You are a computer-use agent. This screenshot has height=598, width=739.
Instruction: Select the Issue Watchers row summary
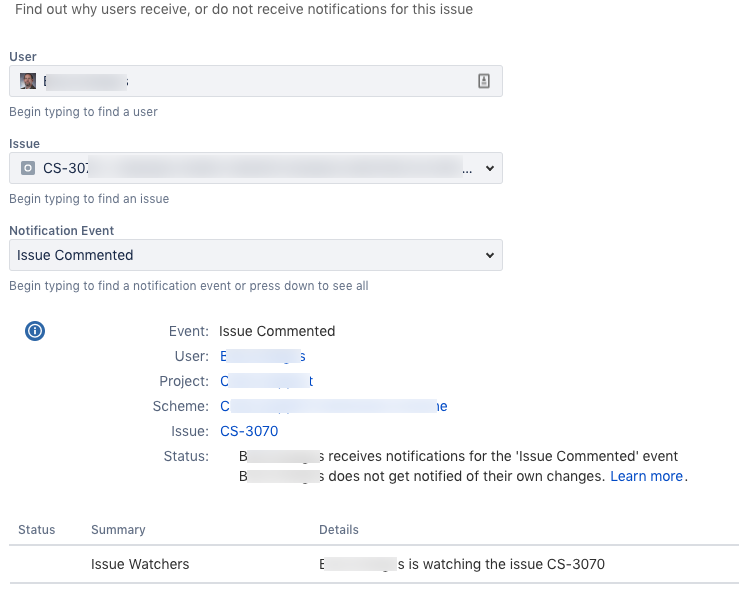click(x=140, y=564)
